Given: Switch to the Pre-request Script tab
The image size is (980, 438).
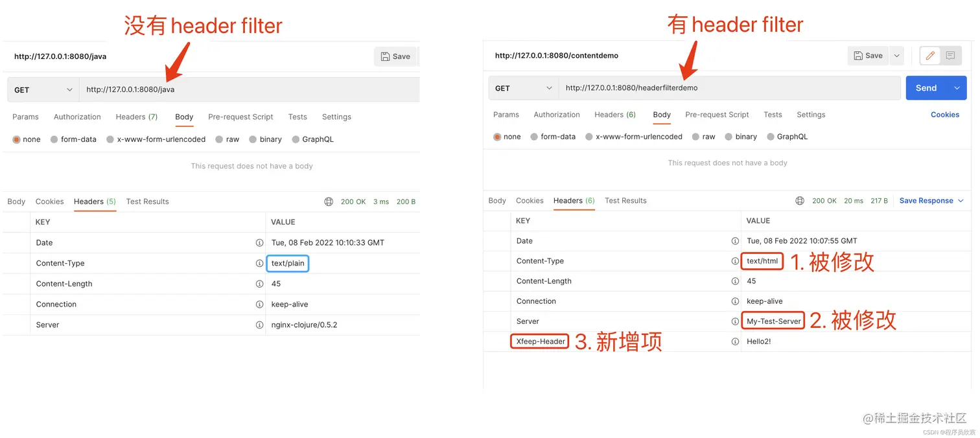Looking at the screenshot, I should tap(240, 117).
